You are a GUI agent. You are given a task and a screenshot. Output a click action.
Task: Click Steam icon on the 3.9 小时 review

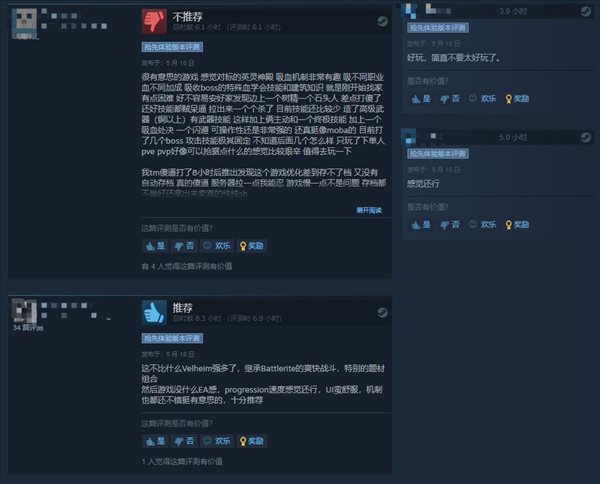pyautogui.click(x=585, y=11)
